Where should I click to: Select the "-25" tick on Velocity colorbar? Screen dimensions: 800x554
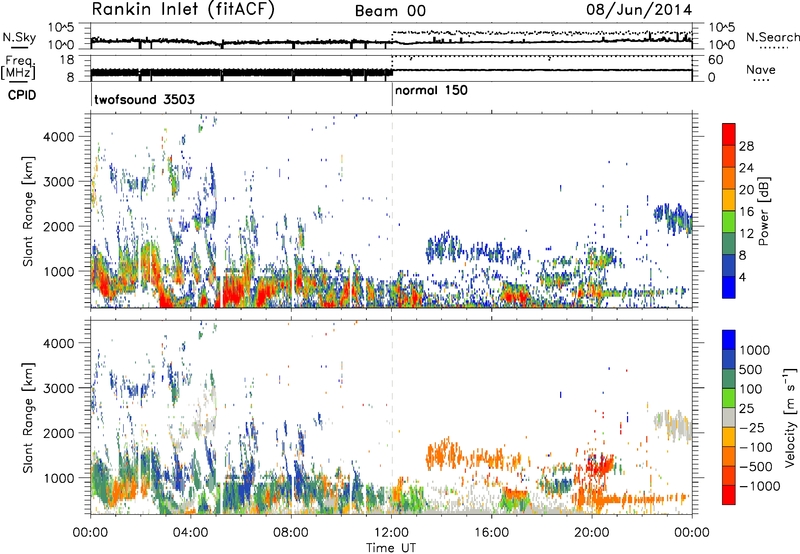755,427
